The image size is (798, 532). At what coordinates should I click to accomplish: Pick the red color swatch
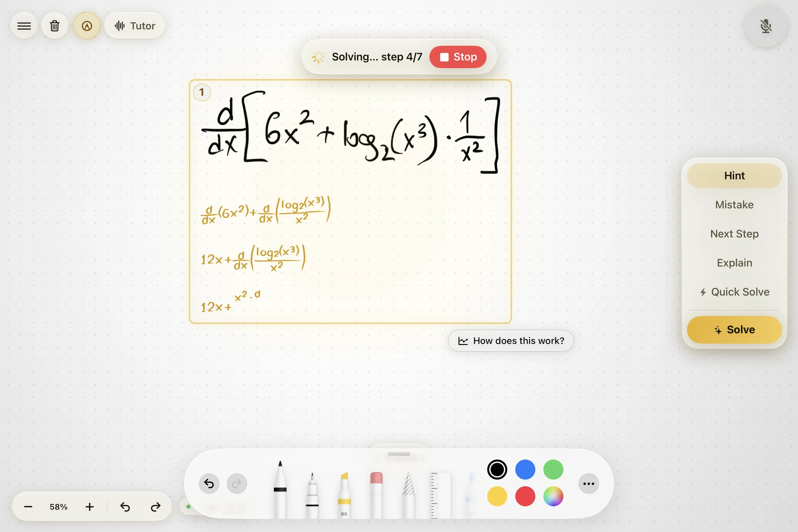pos(525,497)
